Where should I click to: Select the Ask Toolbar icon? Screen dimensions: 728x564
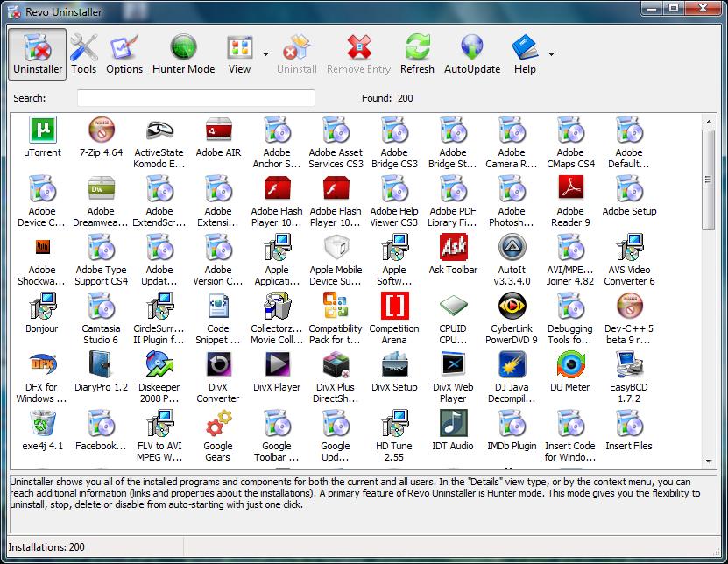tap(453, 248)
